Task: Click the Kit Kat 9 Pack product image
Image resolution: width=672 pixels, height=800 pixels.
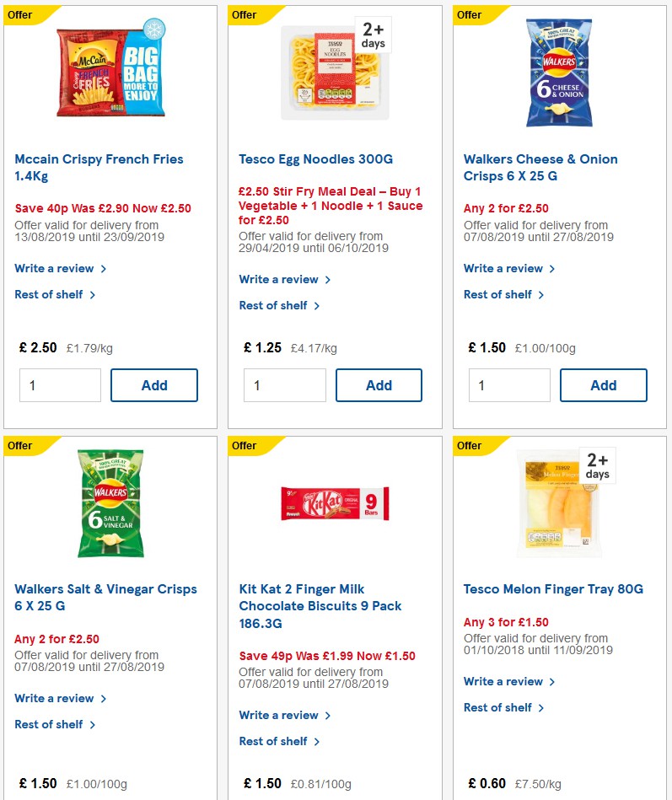Action: tap(334, 502)
